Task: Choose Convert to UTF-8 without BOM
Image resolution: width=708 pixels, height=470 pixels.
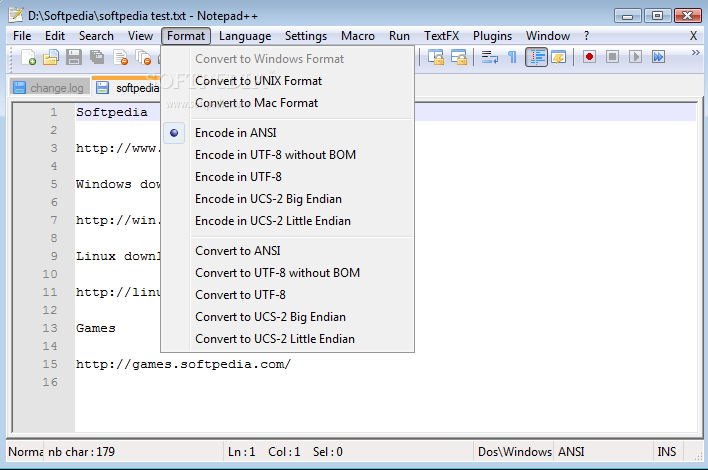Action: coord(288,273)
